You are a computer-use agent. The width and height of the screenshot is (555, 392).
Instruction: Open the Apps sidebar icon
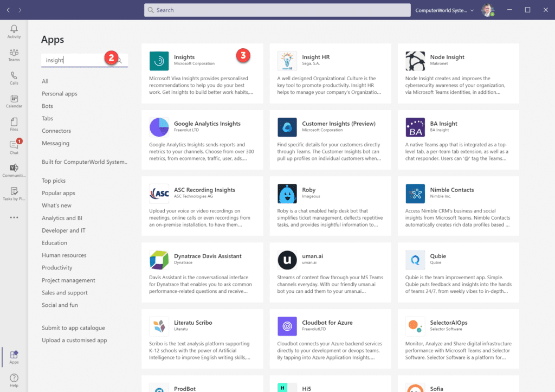14,357
